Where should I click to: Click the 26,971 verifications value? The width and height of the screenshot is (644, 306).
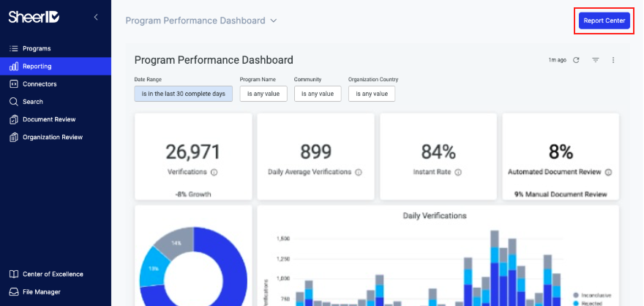tap(193, 152)
